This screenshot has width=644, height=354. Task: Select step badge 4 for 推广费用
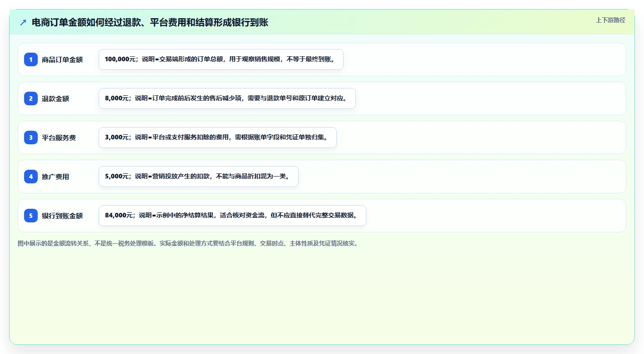coord(31,177)
